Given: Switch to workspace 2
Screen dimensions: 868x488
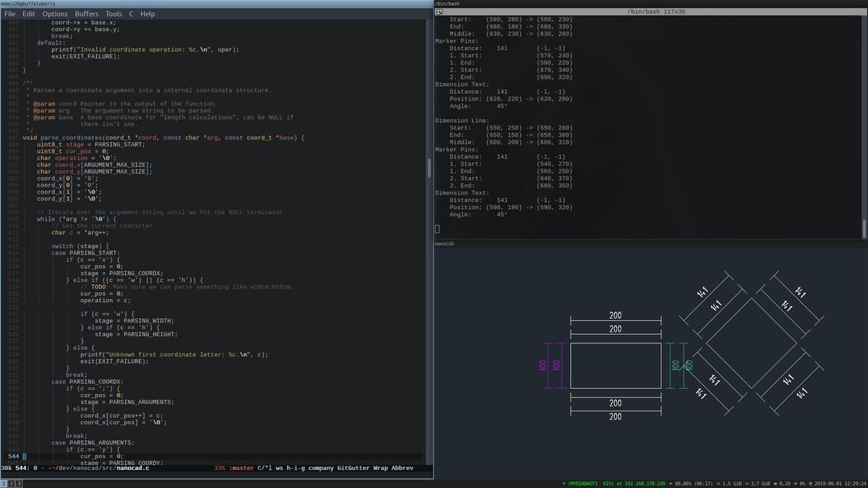Looking at the screenshot, I should 12,482.
